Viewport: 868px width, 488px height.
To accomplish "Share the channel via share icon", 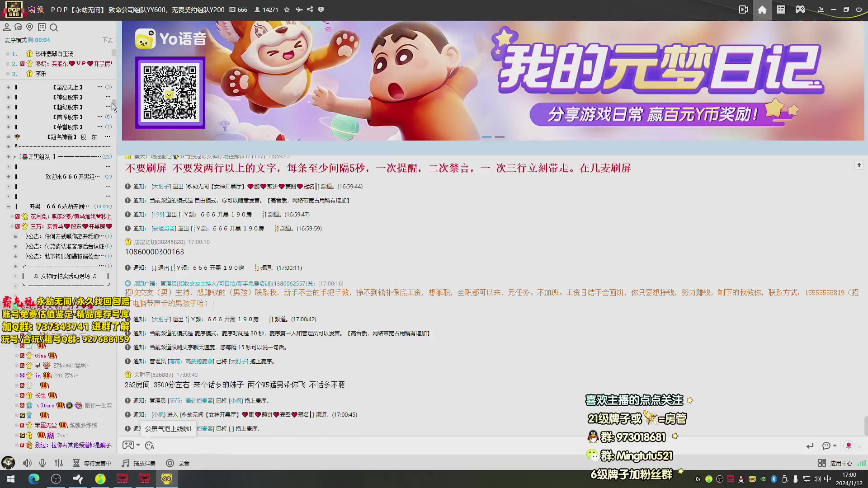I will pyautogui.click(x=310, y=9).
